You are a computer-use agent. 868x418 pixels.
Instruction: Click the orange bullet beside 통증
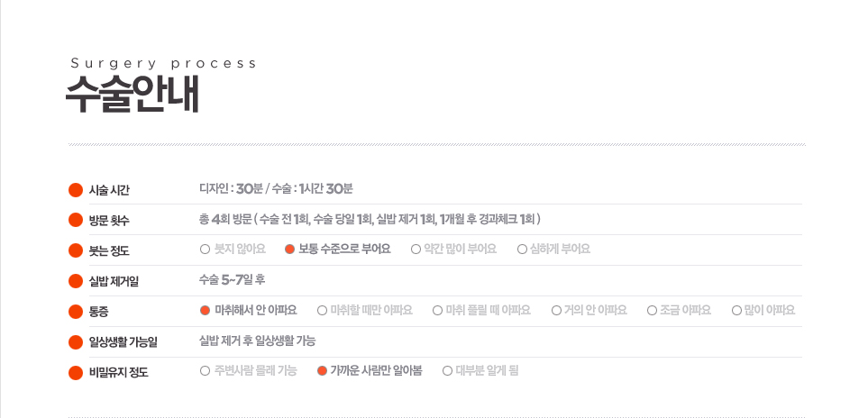[76, 312]
